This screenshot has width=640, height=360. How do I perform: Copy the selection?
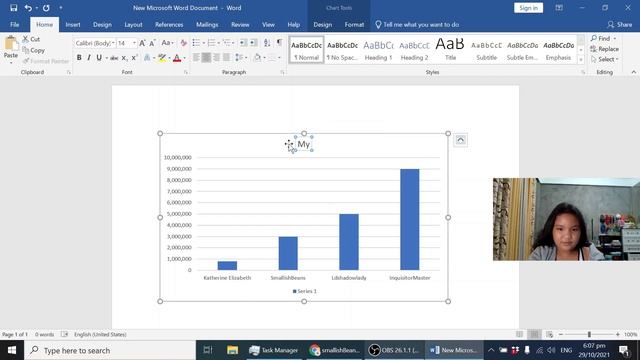pos(33,50)
